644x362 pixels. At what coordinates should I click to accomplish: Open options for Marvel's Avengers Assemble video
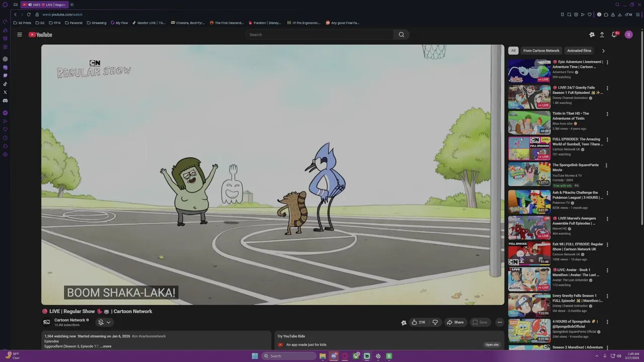607,219
